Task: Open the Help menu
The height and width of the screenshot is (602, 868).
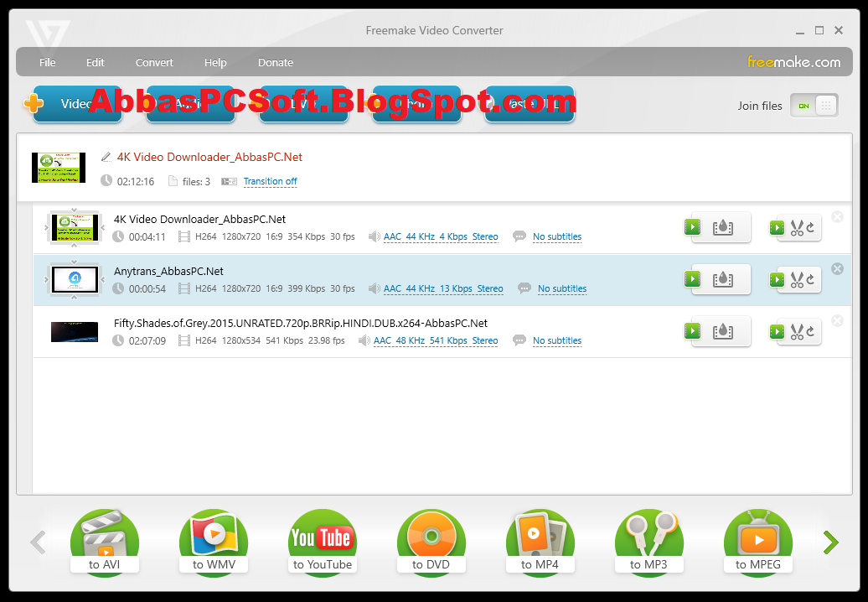Action: tap(215, 63)
